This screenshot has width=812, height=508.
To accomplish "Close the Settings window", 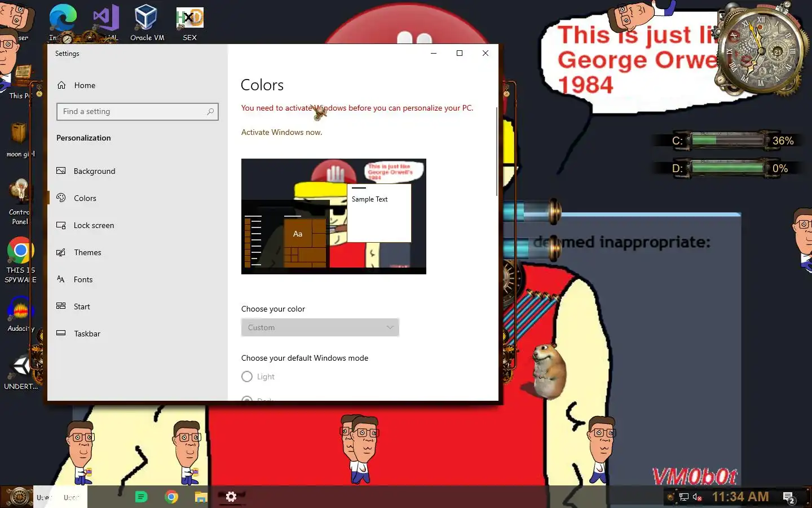I will [x=486, y=53].
